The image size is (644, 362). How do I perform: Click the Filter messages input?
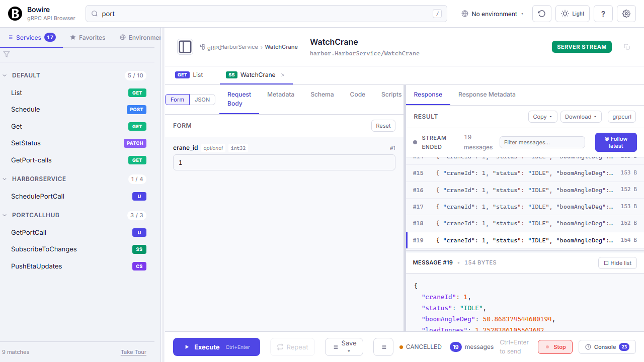click(x=542, y=142)
